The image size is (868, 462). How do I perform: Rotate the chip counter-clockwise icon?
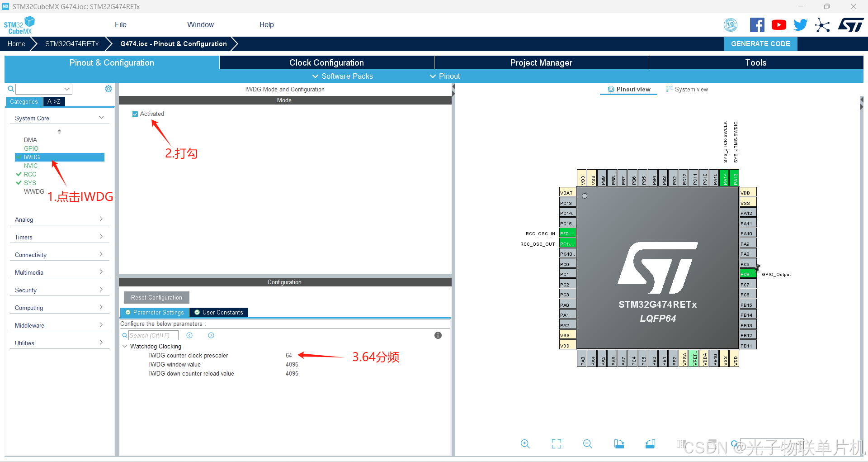(x=650, y=444)
